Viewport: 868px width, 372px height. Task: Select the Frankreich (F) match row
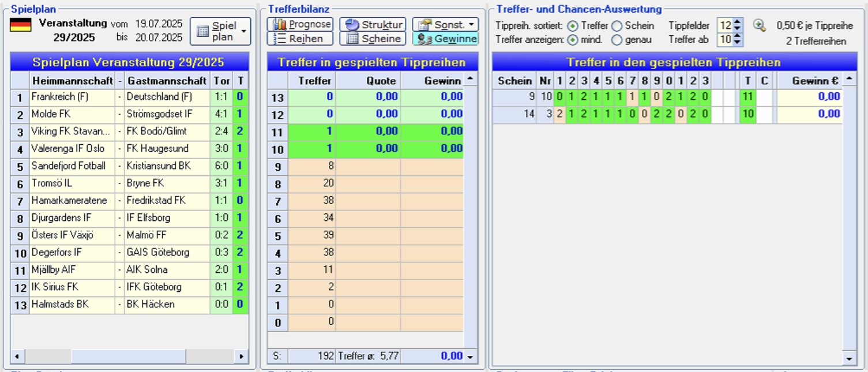click(130, 97)
